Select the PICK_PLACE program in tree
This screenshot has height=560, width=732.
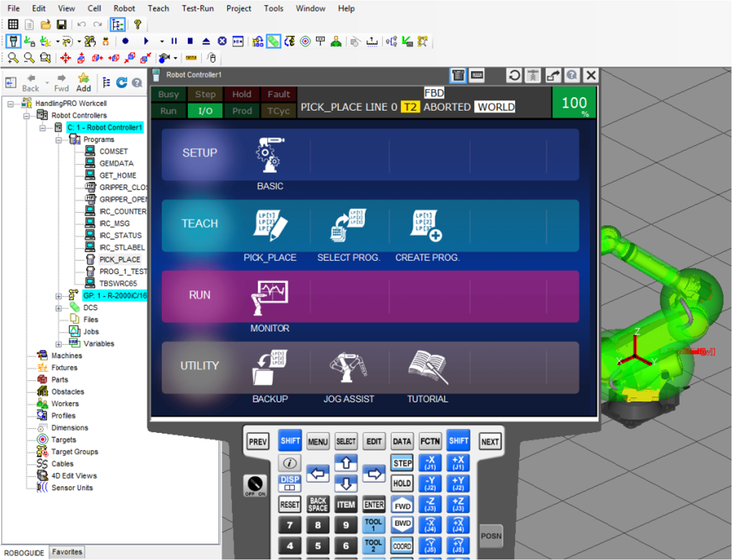(x=120, y=260)
